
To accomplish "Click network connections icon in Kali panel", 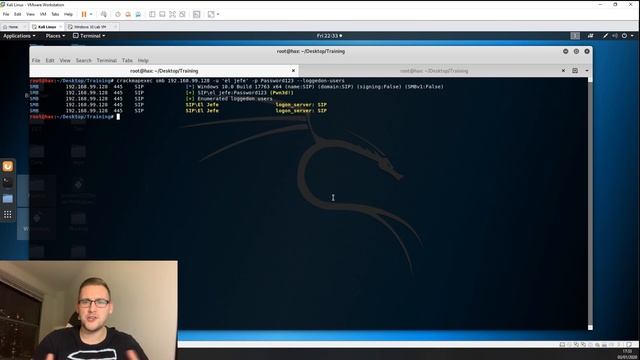I will [591, 36].
